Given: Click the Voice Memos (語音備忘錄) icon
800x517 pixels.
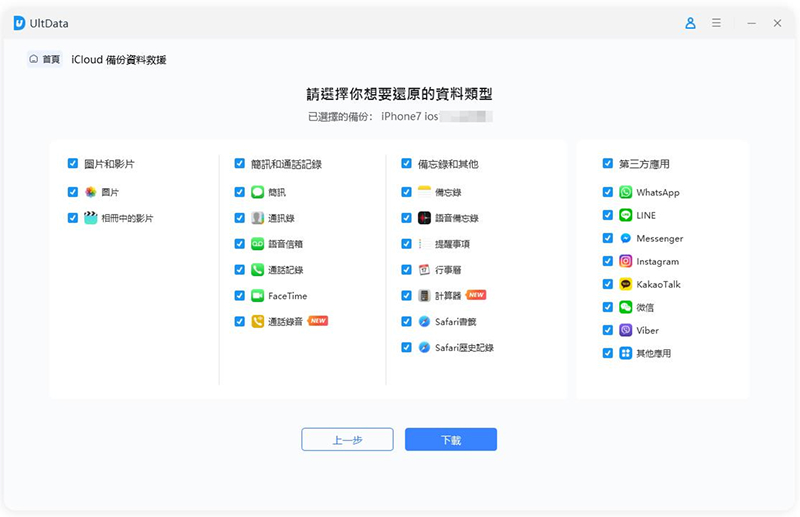Looking at the screenshot, I should (x=424, y=218).
